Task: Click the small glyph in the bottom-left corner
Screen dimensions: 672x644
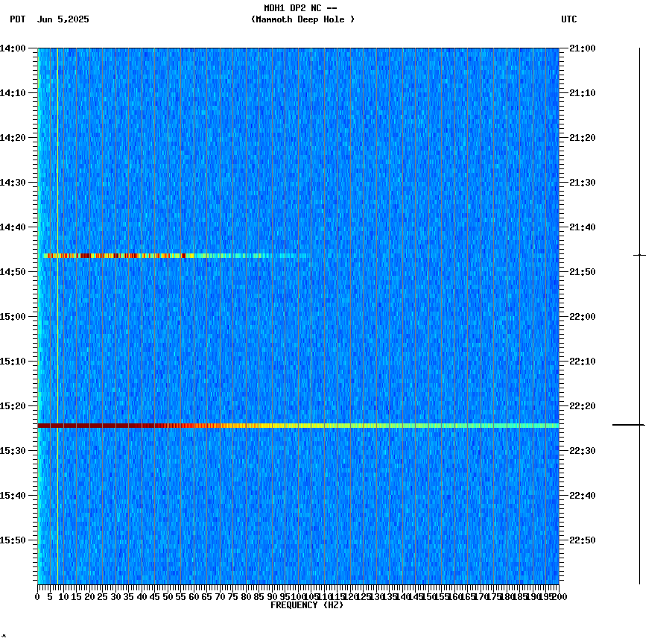Action: (6, 637)
